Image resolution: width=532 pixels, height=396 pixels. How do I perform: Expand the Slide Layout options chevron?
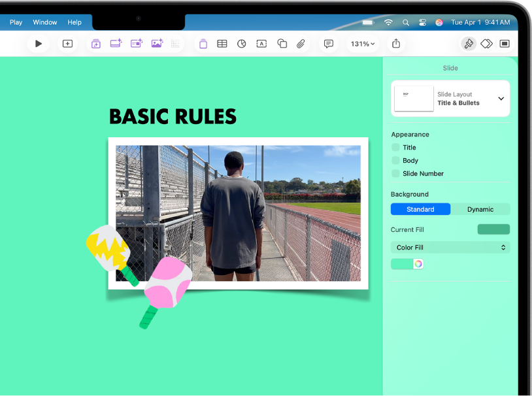point(502,98)
